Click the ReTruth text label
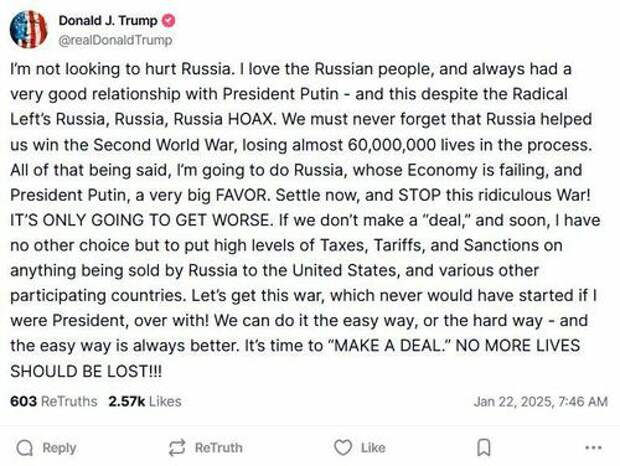620x466 pixels. 218,448
